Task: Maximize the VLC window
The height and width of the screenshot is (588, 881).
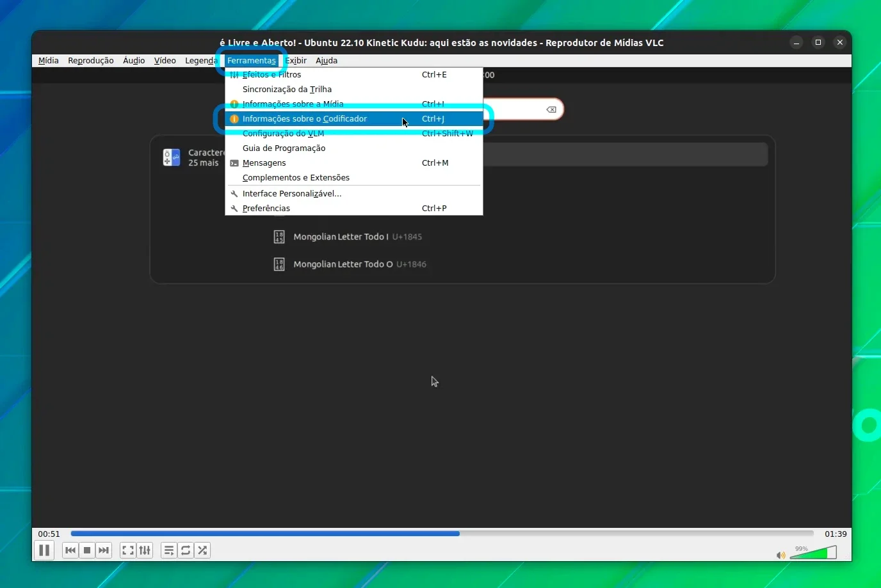Action: [x=818, y=42]
